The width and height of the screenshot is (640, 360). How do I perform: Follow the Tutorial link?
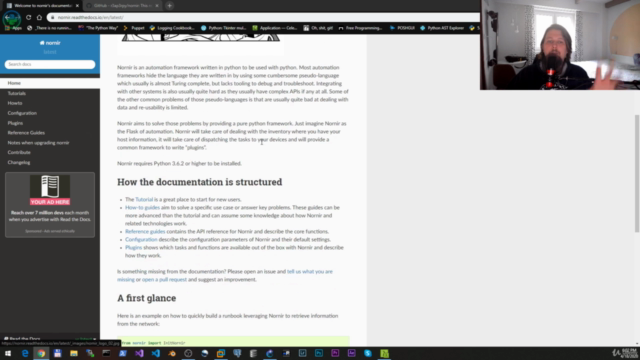click(144, 200)
